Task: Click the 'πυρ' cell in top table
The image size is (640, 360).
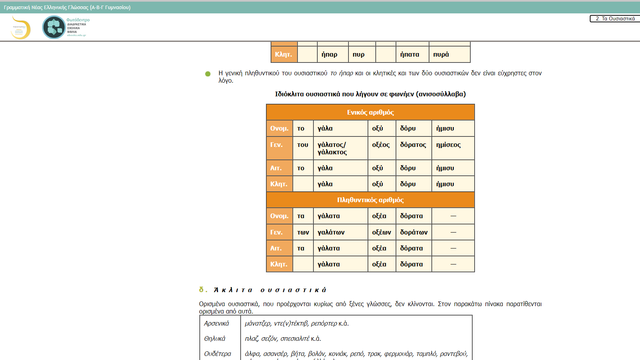Action: (x=361, y=54)
